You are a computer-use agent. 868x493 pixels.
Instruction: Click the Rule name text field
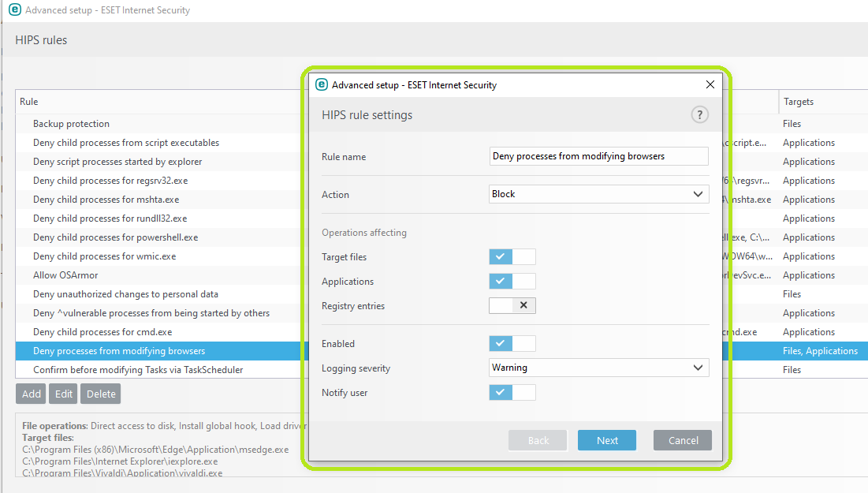click(x=598, y=156)
